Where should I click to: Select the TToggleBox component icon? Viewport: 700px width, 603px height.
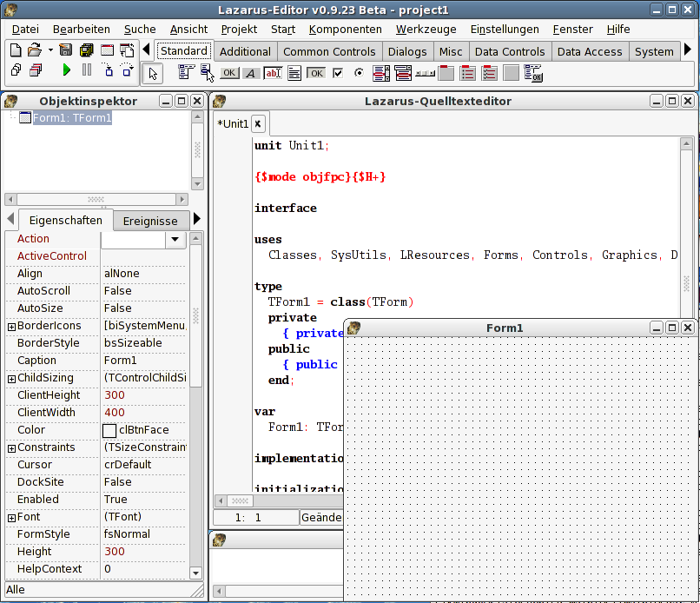(x=316, y=73)
